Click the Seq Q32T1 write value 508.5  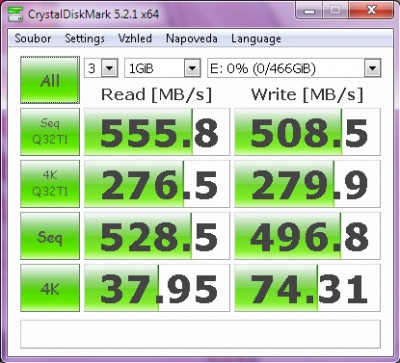(307, 132)
